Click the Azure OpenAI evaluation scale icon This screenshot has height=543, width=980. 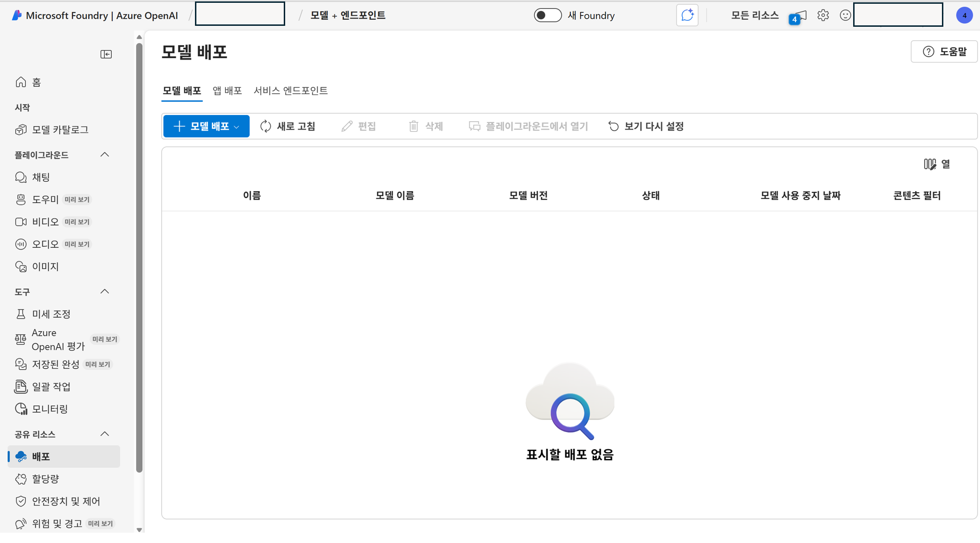21,339
